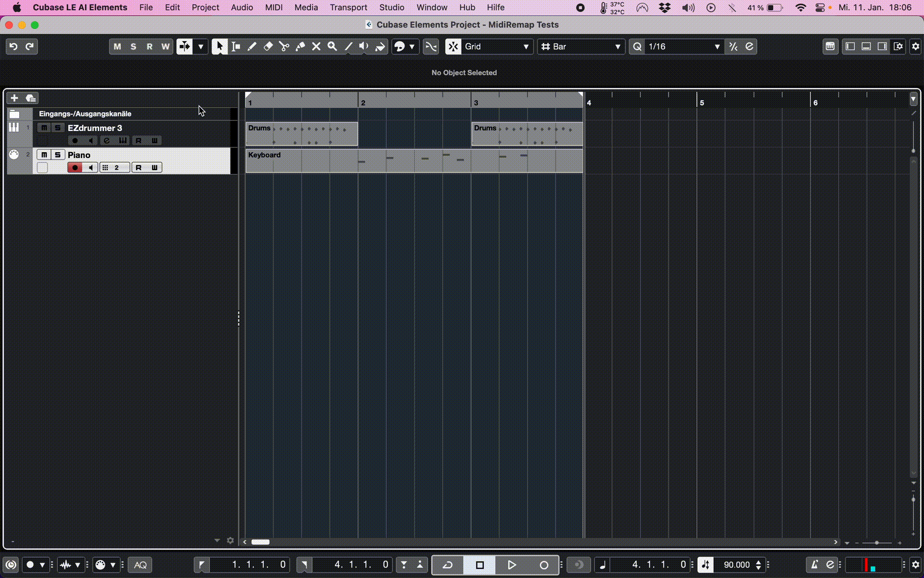Viewport: 924px width, 578px height.
Task: Select the Range Selection tool
Action: 236,46
